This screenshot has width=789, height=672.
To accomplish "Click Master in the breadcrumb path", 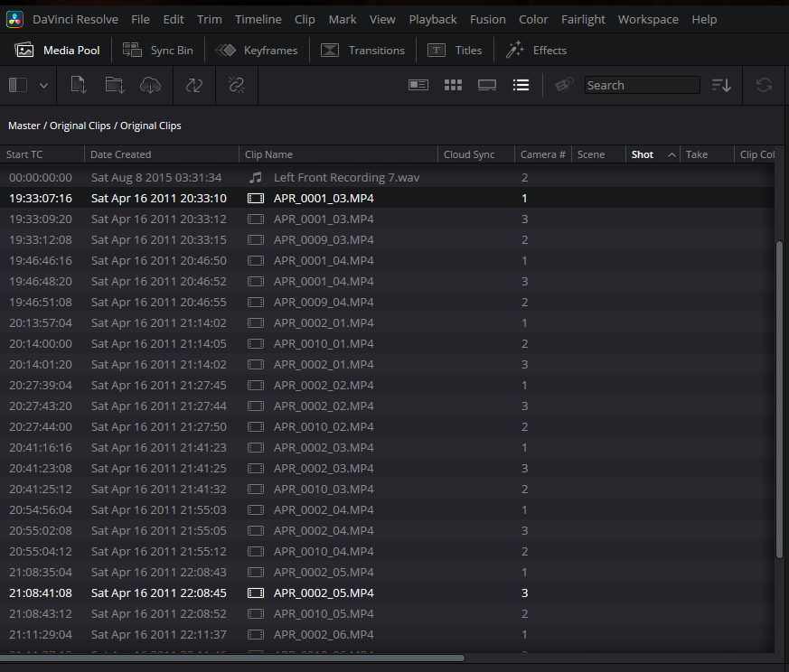I will 24,126.
